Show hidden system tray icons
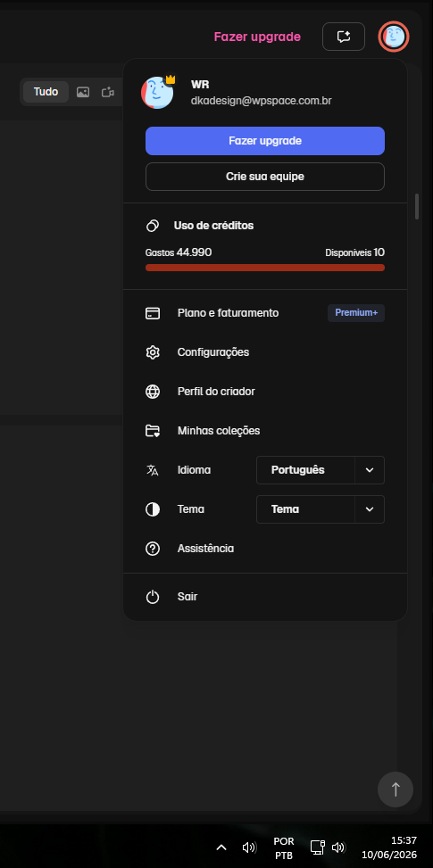433x868 pixels. click(x=221, y=847)
